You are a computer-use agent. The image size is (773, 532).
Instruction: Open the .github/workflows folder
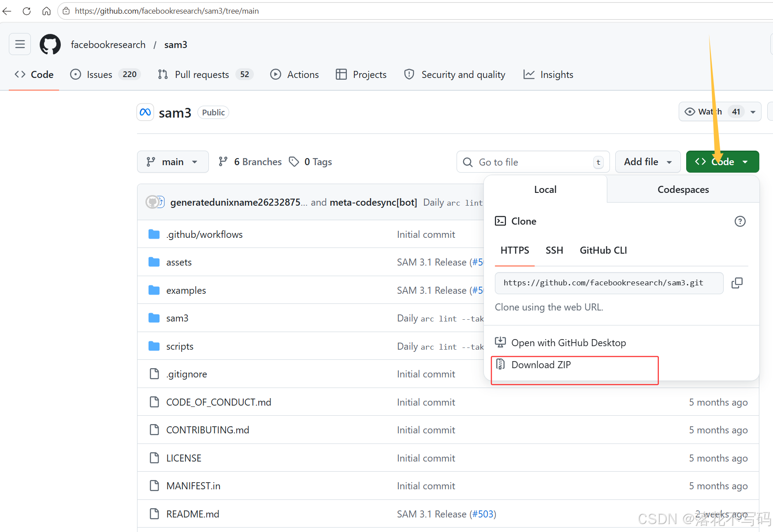tap(204, 234)
